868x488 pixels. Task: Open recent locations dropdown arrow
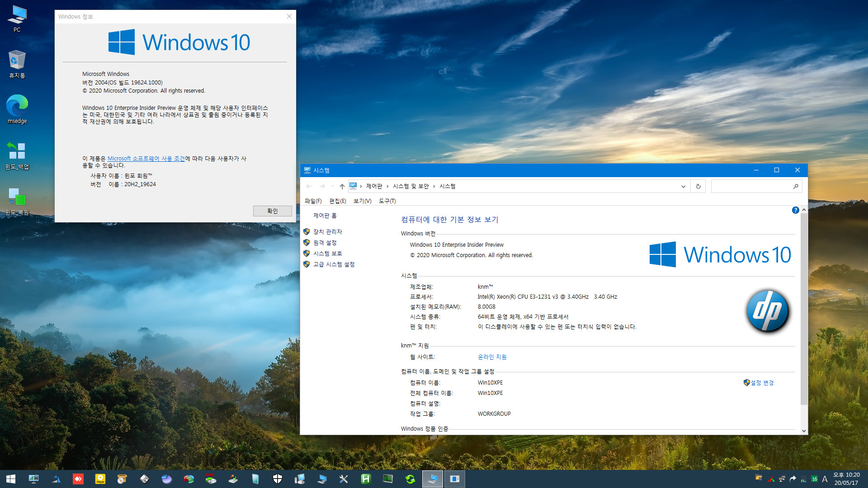pos(333,186)
